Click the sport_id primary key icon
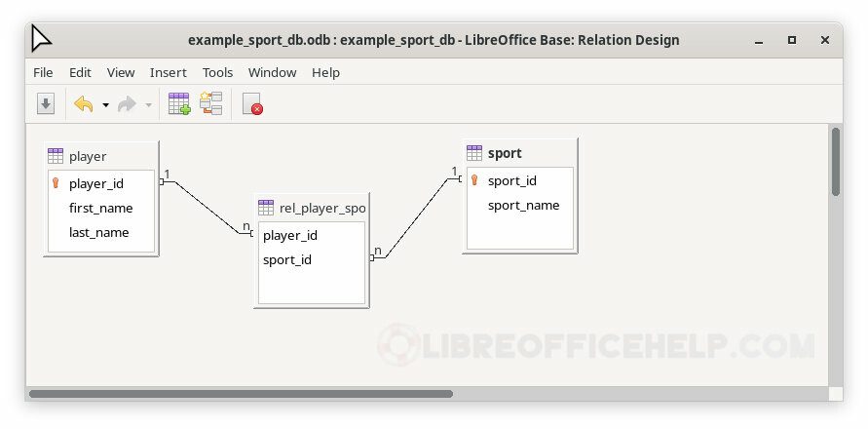Image resolution: width=868 pixels, height=429 pixels. pyautogui.click(x=474, y=180)
